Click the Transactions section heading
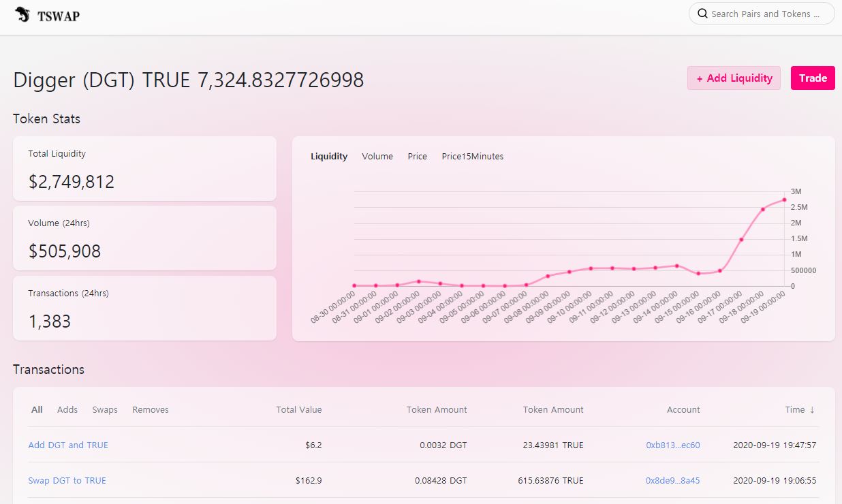The height and width of the screenshot is (504, 842). (x=48, y=370)
